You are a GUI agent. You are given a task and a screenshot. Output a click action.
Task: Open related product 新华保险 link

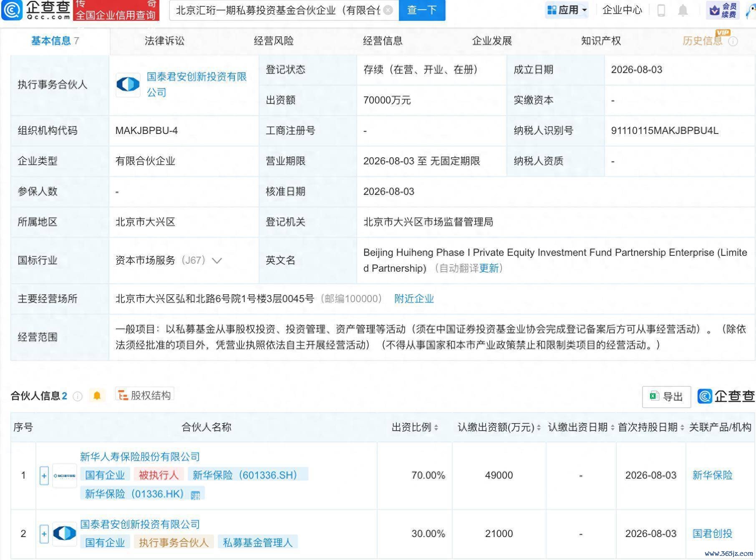(x=712, y=475)
